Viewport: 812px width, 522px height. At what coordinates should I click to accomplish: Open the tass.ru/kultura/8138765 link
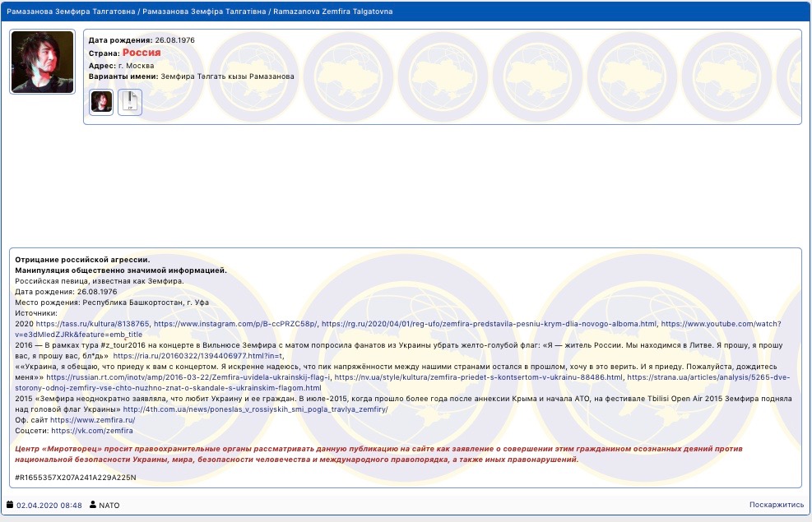click(92, 324)
